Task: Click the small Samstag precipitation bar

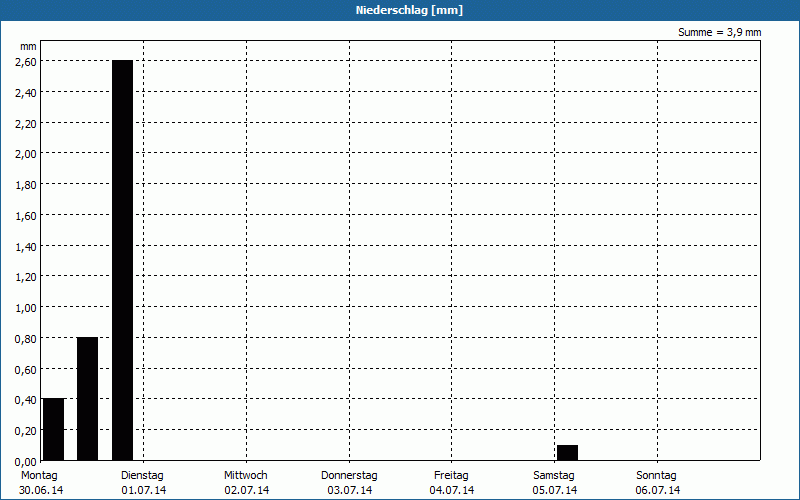Action: coord(567,453)
